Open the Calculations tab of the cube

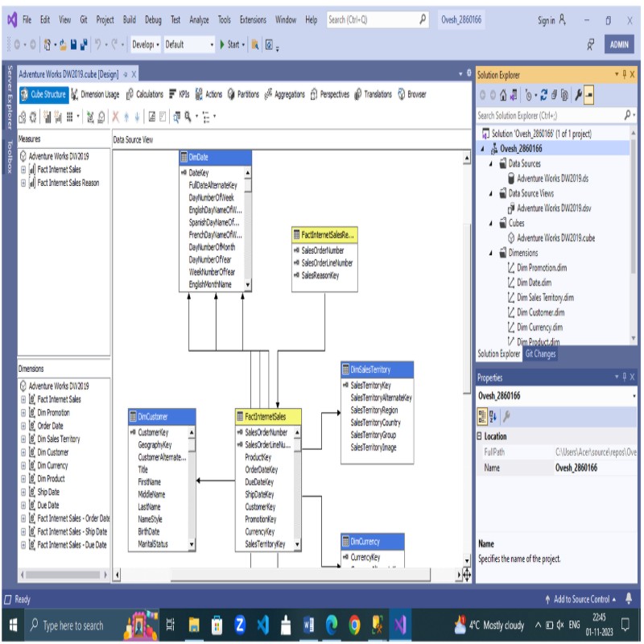tap(148, 94)
